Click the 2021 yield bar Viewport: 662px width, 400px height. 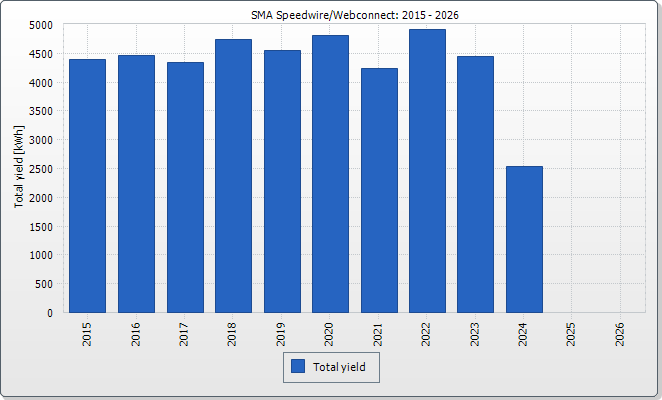tap(379, 190)
